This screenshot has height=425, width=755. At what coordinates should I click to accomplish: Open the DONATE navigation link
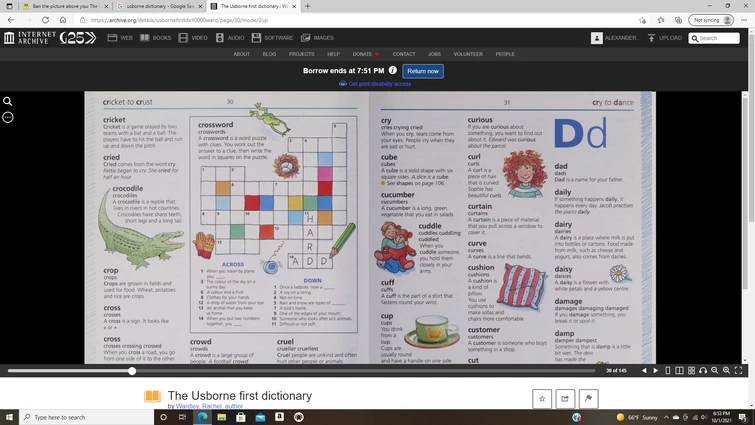click(365, 54)
